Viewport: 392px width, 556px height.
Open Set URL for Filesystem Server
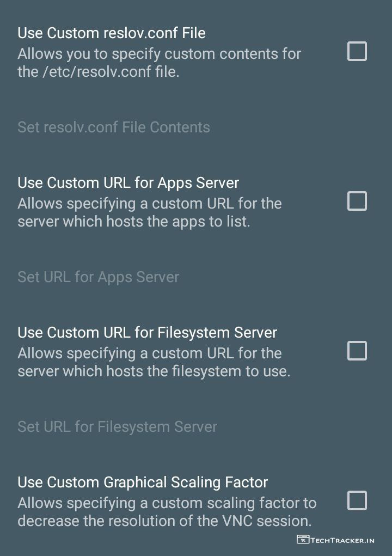coord(118,426)
